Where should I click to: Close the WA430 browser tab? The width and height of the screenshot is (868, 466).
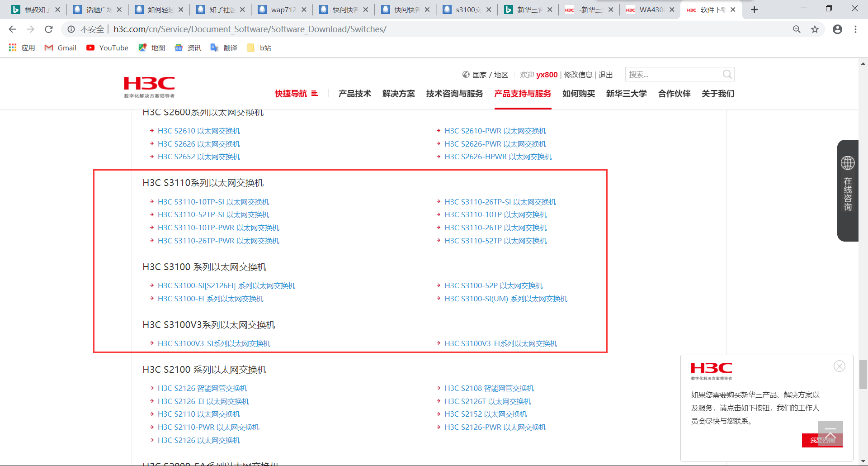pos(672,10)
